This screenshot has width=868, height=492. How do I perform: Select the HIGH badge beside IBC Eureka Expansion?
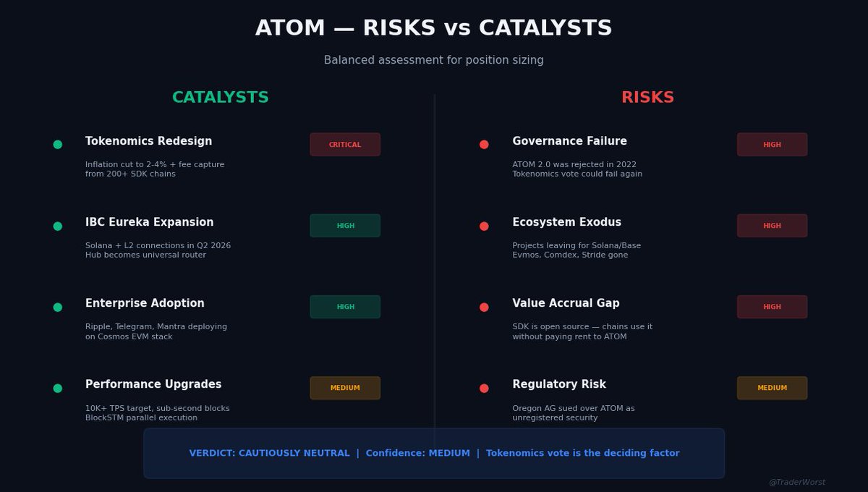point(345,226)
